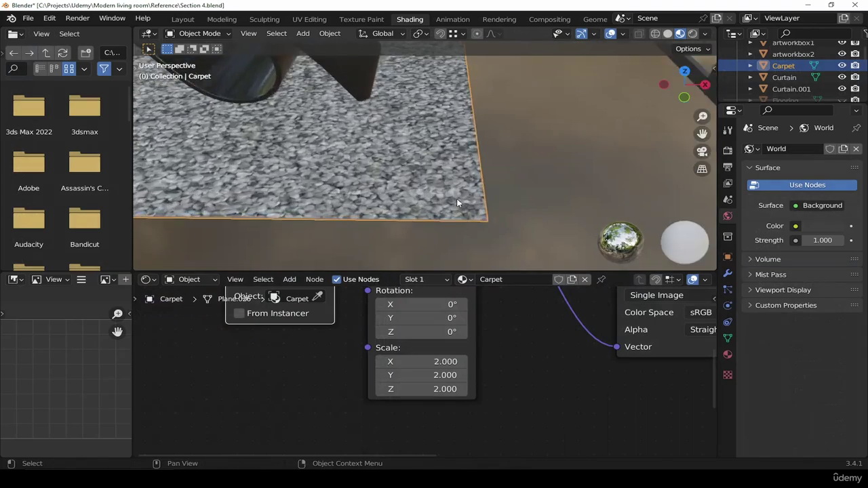868x488 pixels.
Task: Click the image editor pan hand icon
Action: 117,331
